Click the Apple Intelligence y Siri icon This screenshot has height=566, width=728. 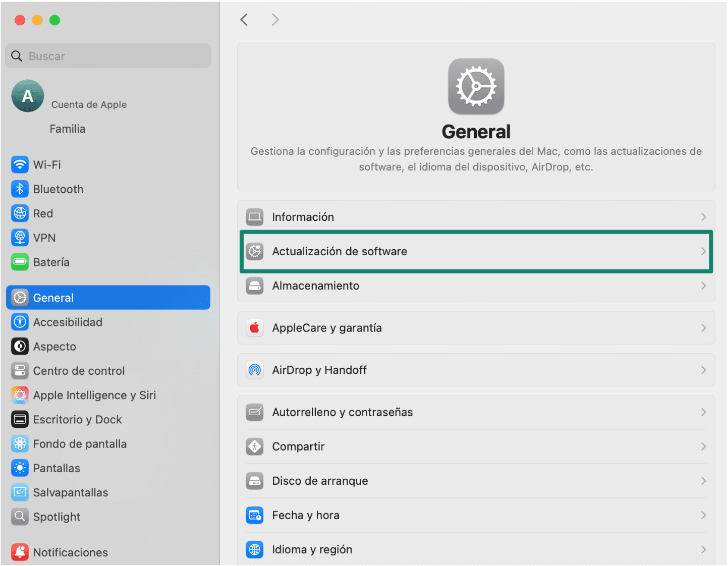(20, 395)
